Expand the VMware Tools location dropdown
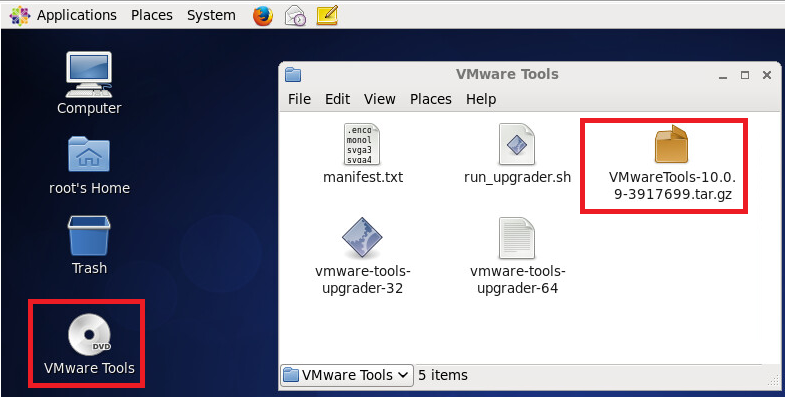The height and width of the screenshot is (397, 785). [x=346, y=375]
